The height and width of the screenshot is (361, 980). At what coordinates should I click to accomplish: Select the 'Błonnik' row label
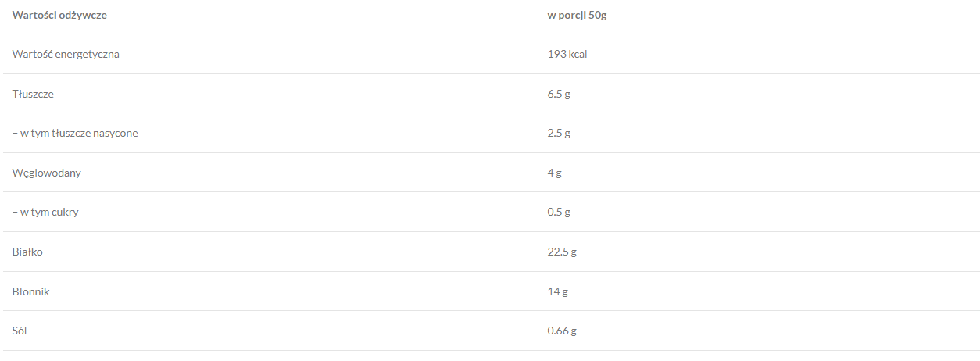(31, 291)
